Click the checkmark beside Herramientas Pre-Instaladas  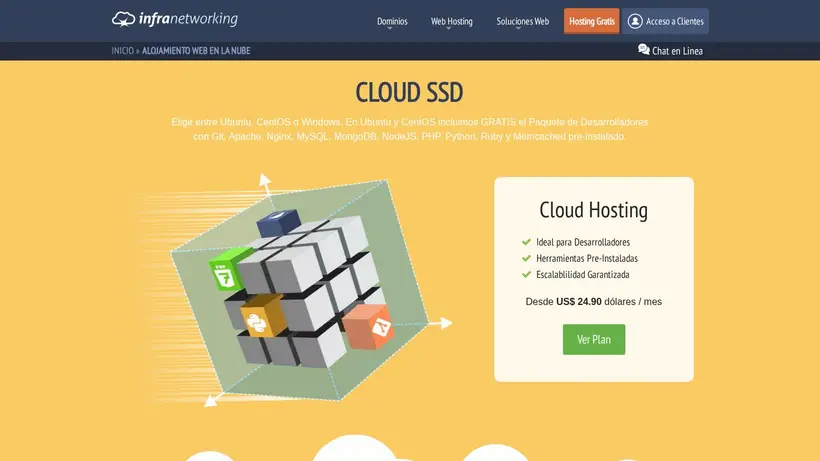(526, 258)
